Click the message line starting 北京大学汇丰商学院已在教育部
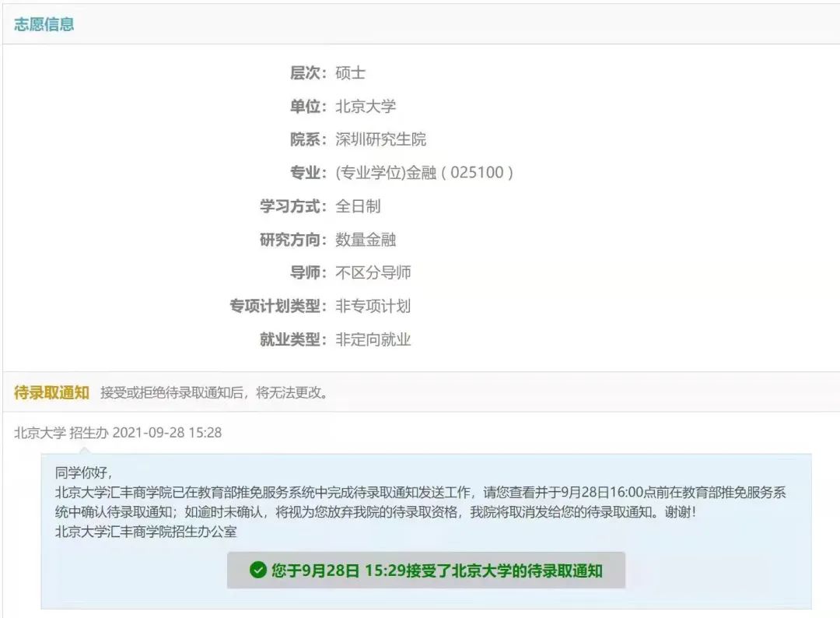Screen dimensions: 840x618 (421, 492)
